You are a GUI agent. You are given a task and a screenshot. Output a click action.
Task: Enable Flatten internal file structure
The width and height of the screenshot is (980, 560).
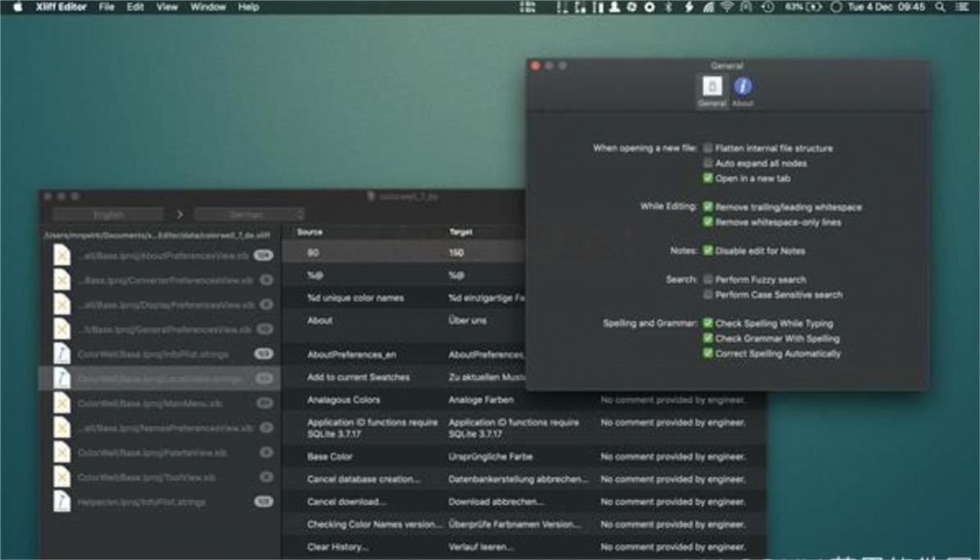pos(708,148)
